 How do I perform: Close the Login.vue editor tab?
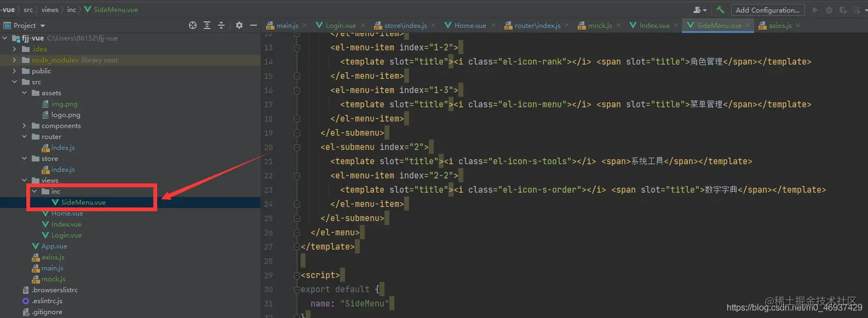click(x=362, y=25)
